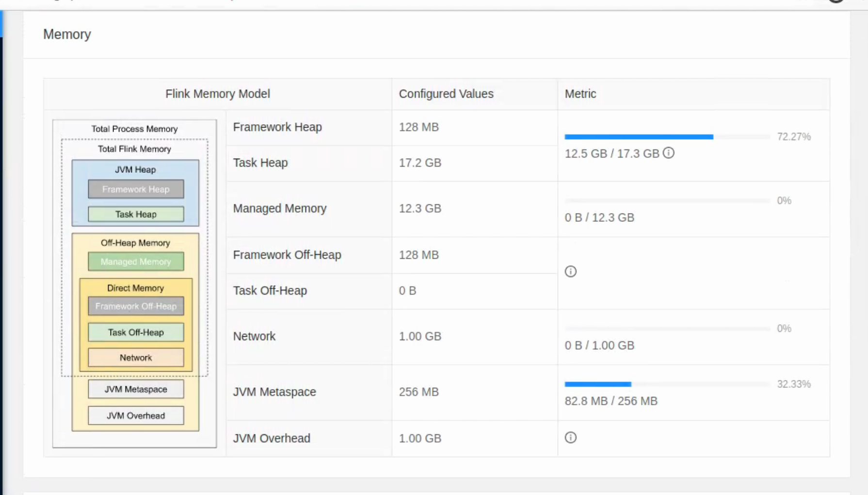Screen dimensions: 868x495
Task: Click info icon in Framework Off-Heap metric cell
Action: coord(571,271)
